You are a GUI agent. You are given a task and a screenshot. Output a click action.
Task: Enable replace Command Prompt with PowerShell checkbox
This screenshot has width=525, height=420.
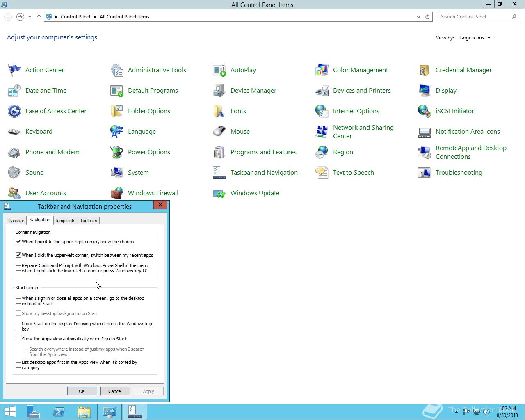point(18,268)
